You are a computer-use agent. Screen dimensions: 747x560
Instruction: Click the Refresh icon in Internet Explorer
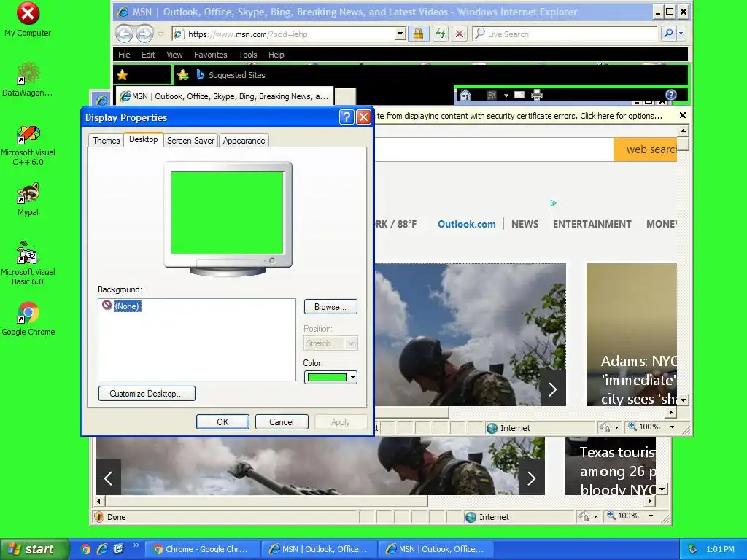click(440, 34)
